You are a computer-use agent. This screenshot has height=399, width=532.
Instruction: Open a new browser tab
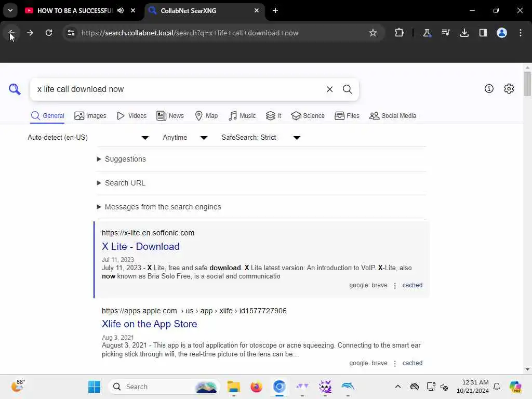[275, 10]
